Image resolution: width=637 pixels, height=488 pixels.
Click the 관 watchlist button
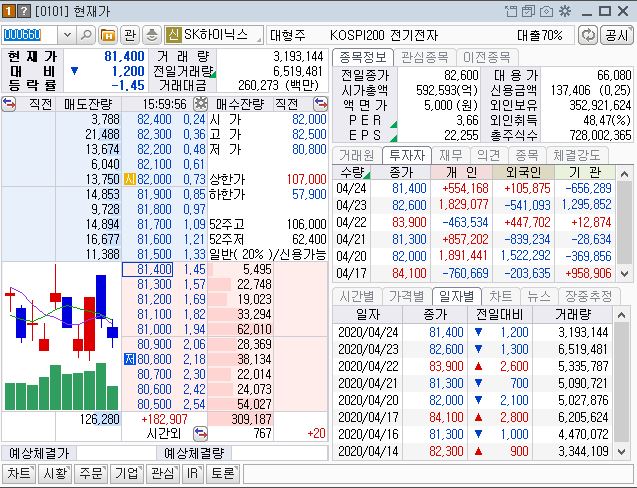(130, 35)
